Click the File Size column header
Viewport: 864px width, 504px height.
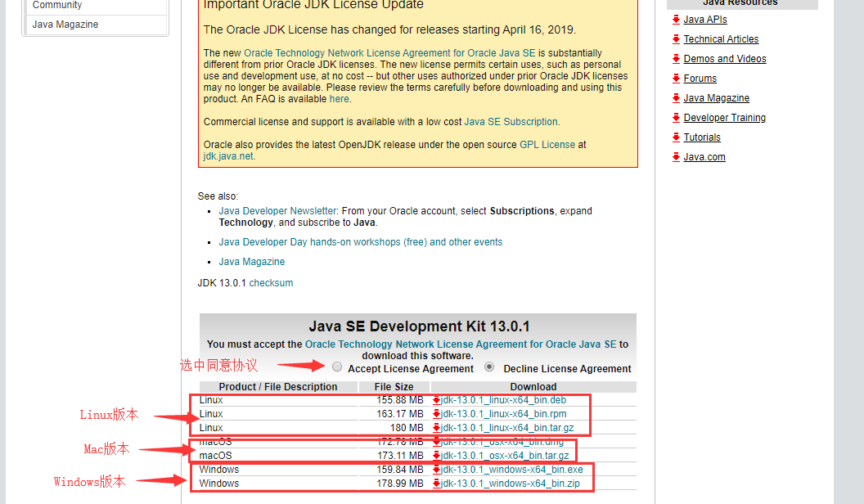click(x=394, y=387)
